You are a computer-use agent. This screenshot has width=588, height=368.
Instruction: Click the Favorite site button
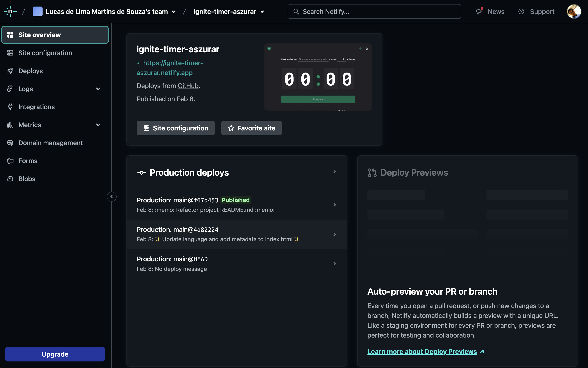(x=252, y=128)
